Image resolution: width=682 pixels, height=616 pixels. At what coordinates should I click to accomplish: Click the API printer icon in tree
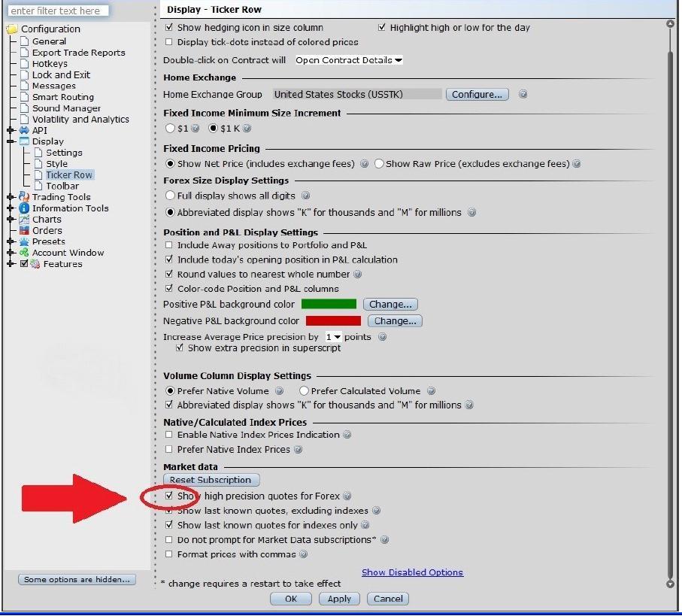tap(24, 130)
